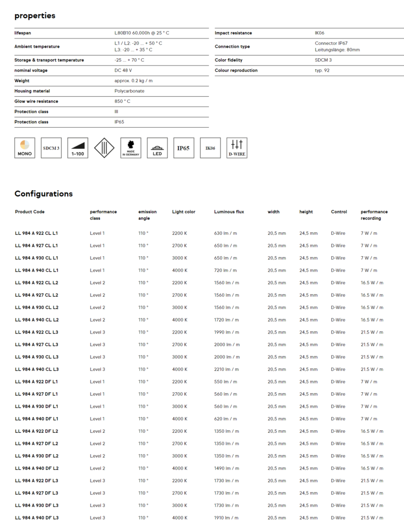Open product code LL 984 A 922 CL L1
Image resolution: width=404 pixels, height=532 pixels.
click(x=36, y=233)
